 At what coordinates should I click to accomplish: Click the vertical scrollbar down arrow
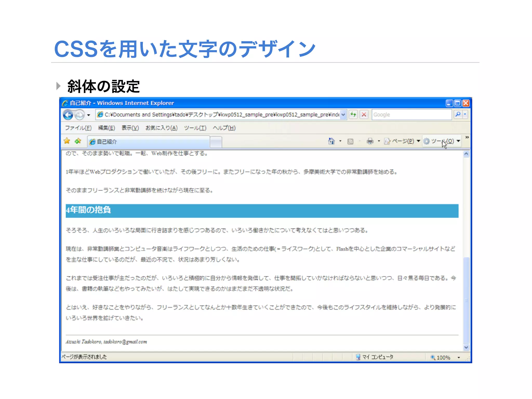(466, 348)
